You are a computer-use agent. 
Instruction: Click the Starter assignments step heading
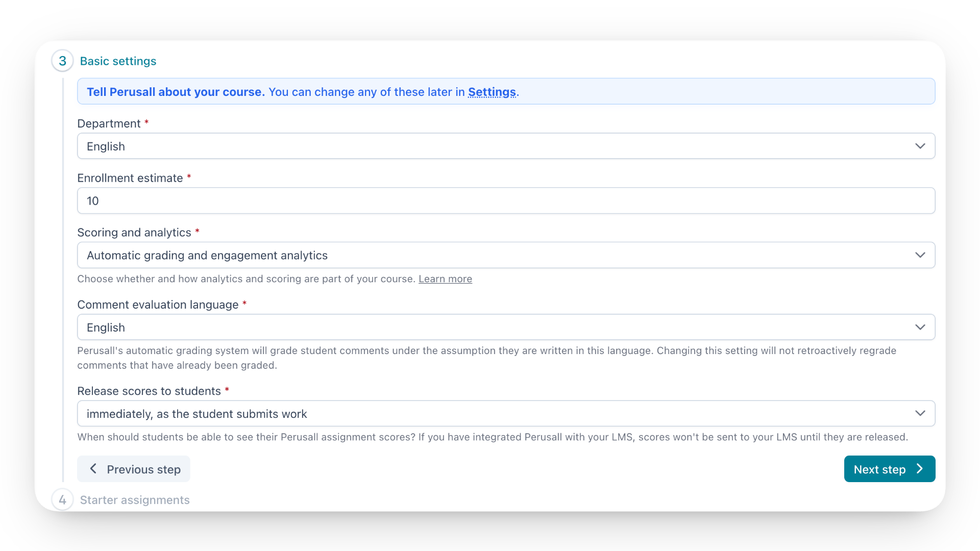point(135,500)
